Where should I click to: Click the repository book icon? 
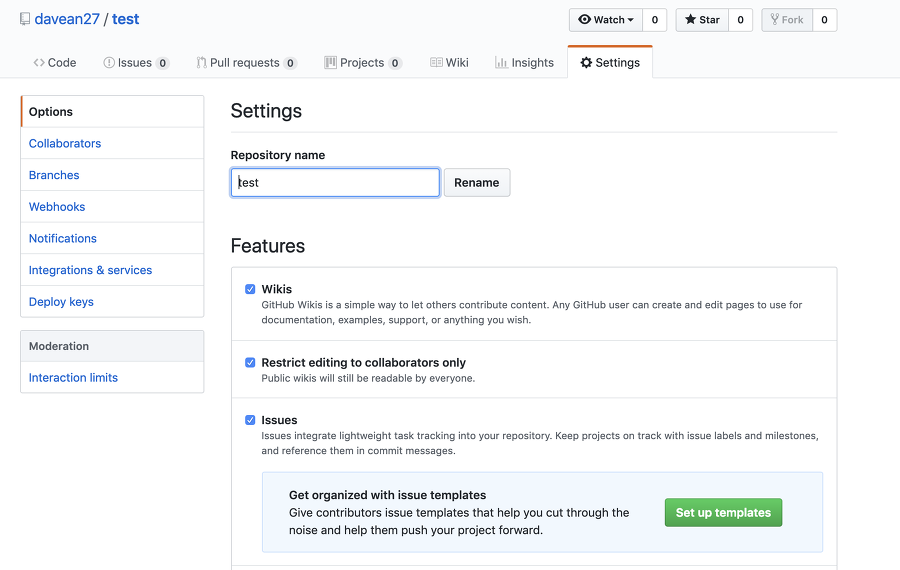pos(25,19)
